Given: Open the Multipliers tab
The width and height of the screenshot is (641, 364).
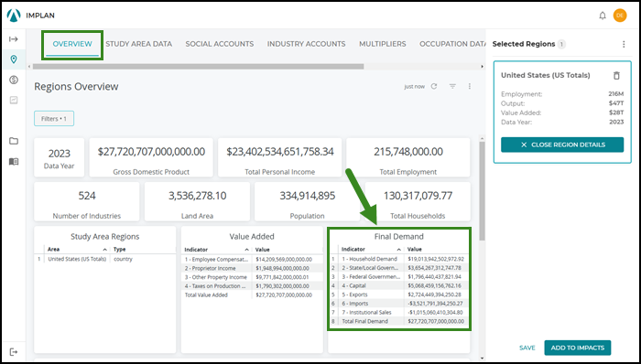Looking at the screenshot, I should 382,44.
